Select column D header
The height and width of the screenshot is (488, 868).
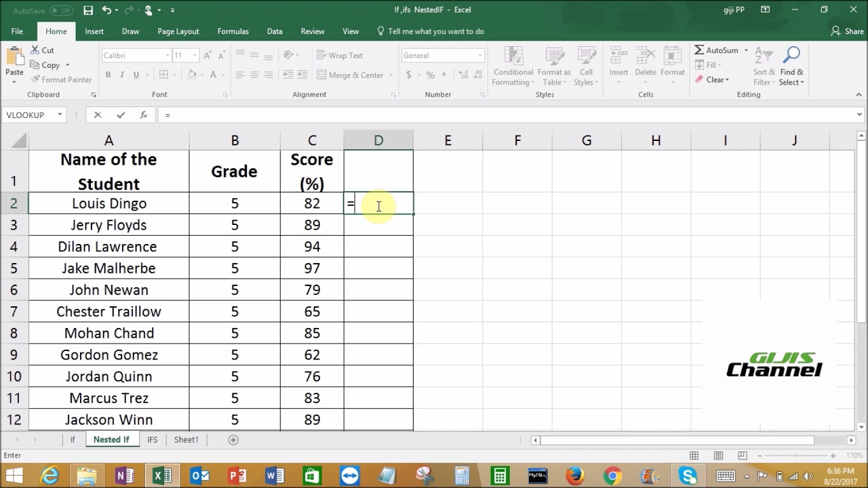[378, 140]
